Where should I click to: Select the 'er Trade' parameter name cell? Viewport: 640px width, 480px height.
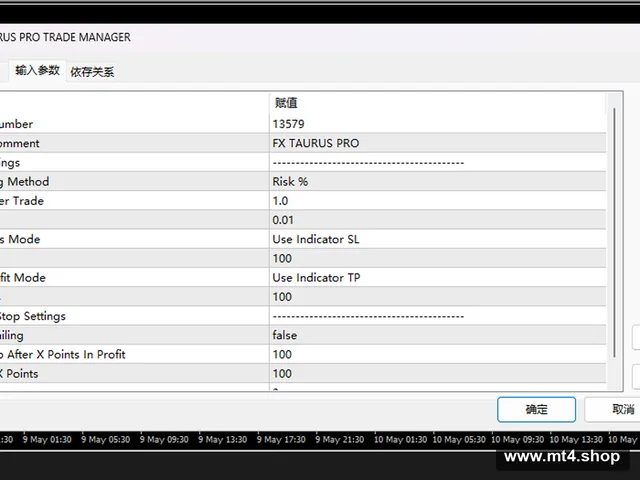[134, 201]
